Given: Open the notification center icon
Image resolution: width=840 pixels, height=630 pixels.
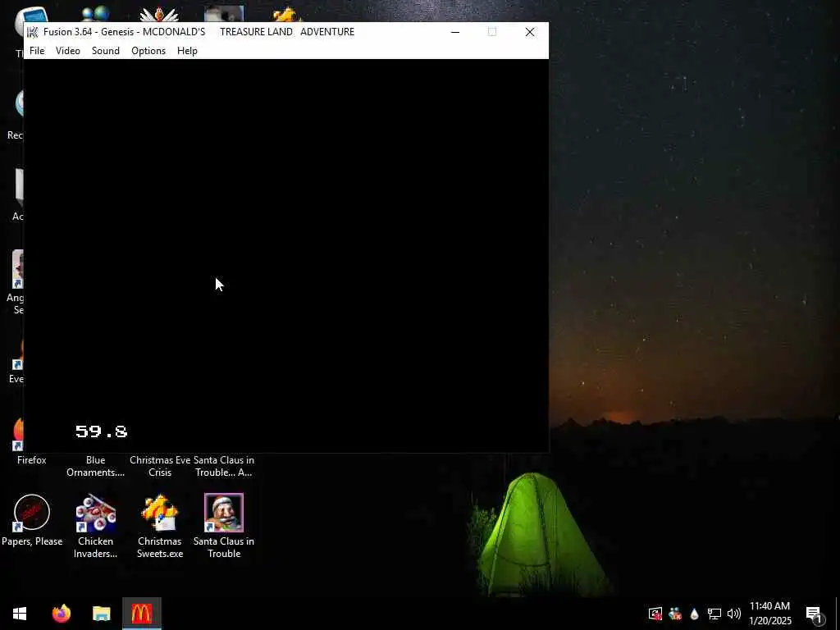Looking at the screenshot, I should pos(815,614).
